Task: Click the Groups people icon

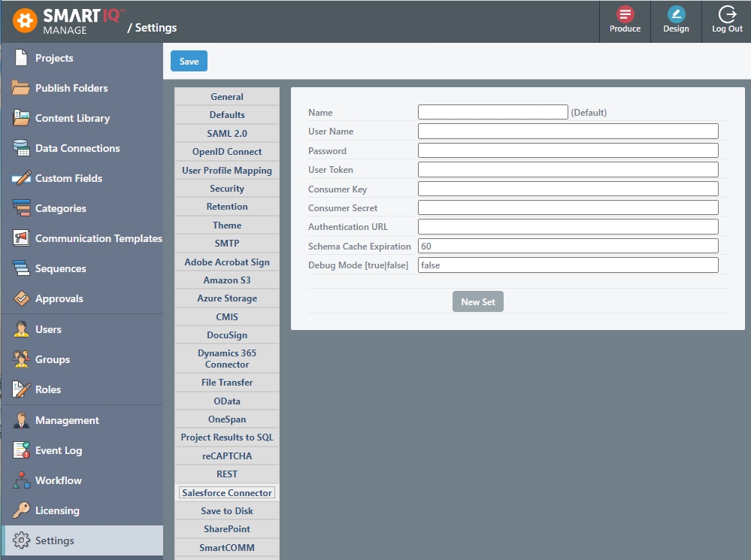Action: click(21, 359)
